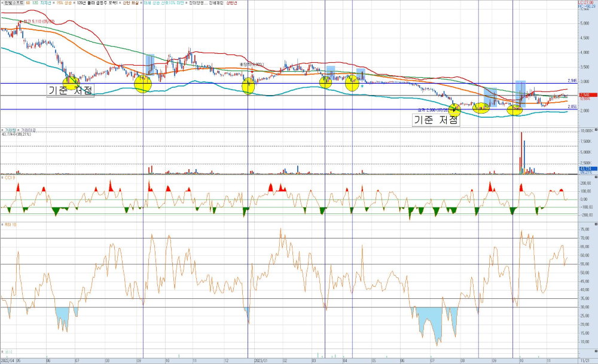Click the HC:-50.29 indicator text
Image resolution: width=598 pixels, height=364 pixels.
point(587,6)
